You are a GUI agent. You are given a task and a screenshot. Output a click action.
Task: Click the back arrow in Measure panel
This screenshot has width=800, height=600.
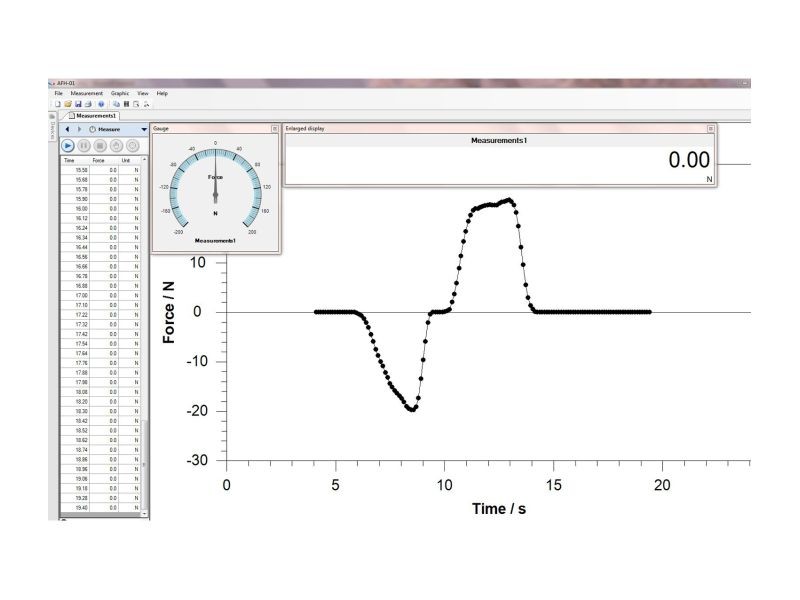click(66, 129)
